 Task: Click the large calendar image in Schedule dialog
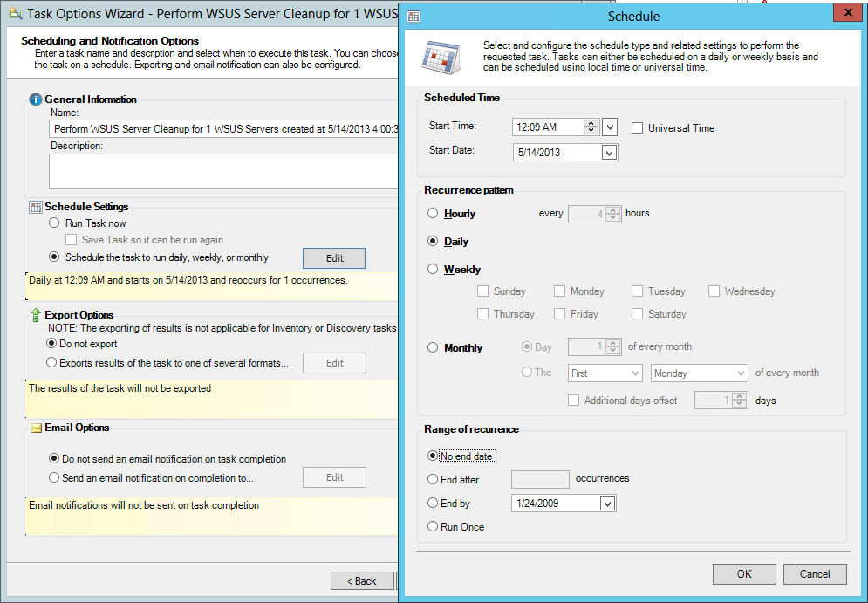point(441,58)
